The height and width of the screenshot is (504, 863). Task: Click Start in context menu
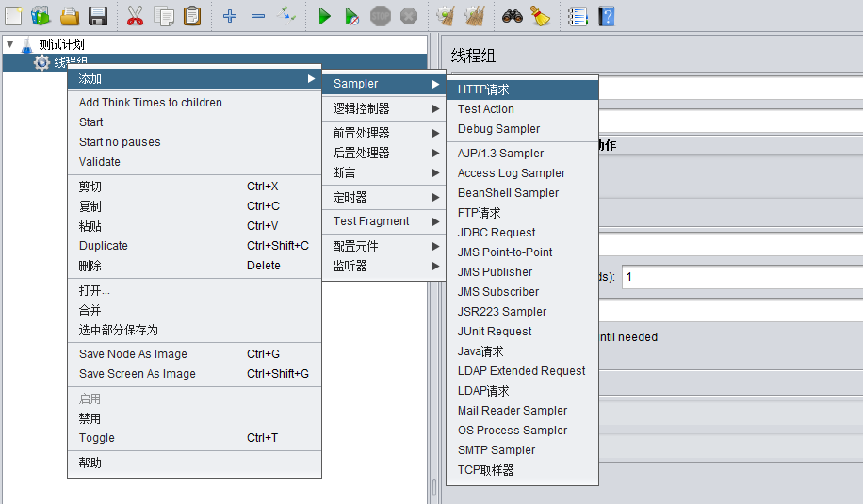[x=194, y=122]
